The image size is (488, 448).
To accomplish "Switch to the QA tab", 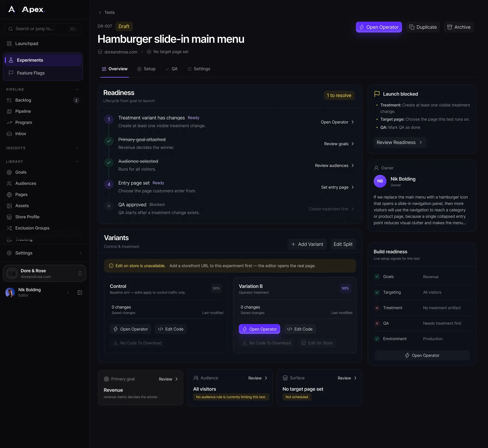I will click(171, 69).
